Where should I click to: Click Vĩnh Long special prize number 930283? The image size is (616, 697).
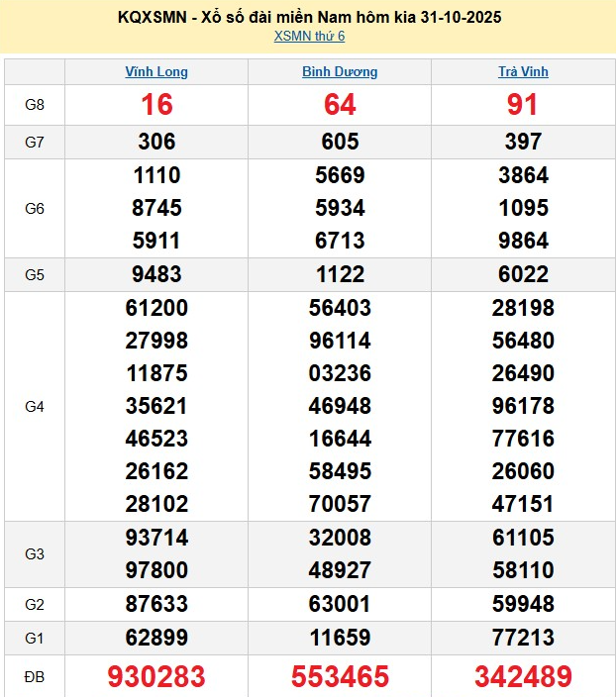pyautogui.click(x=156, y=677)
